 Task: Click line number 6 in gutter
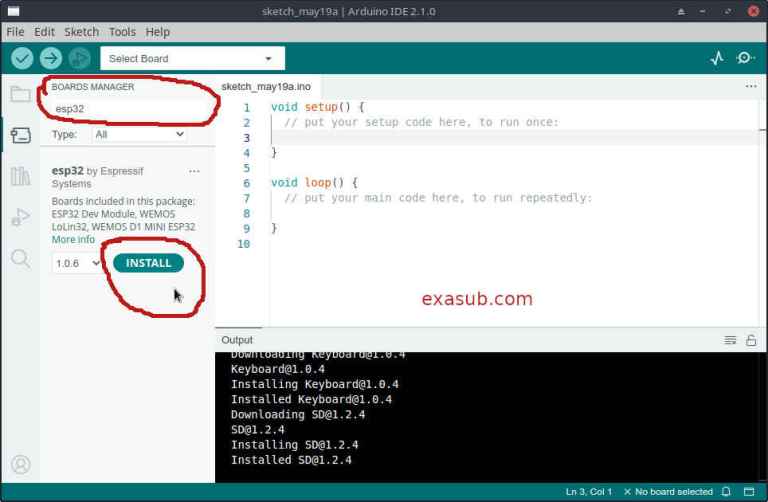(246, 183)
